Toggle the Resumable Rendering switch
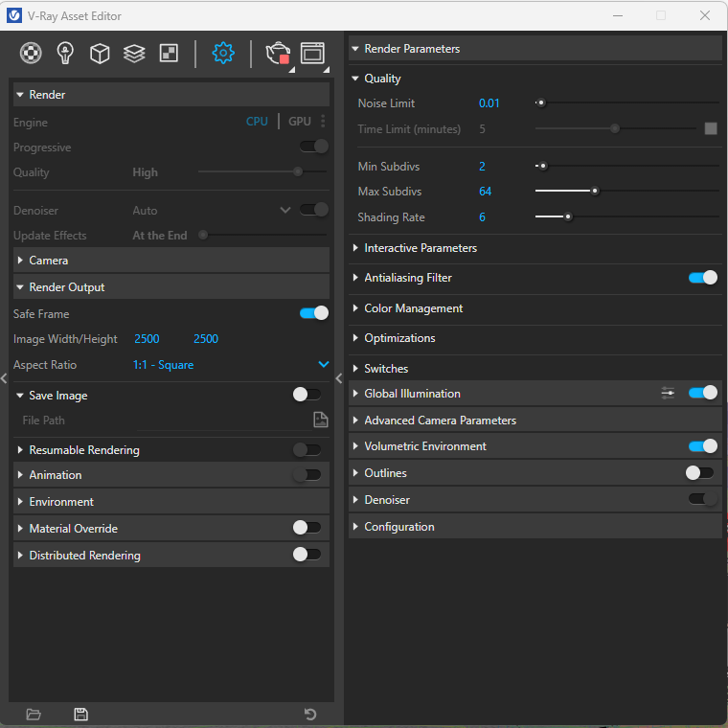The height and width of the screenshot is (728, 728). click(307, 449)
